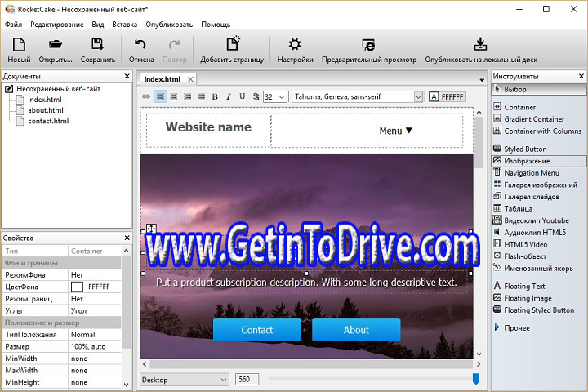The height and width of the screenshot is (392, 588).
Task: Open the document tabs list arrow
Action: tap(482, 79)
